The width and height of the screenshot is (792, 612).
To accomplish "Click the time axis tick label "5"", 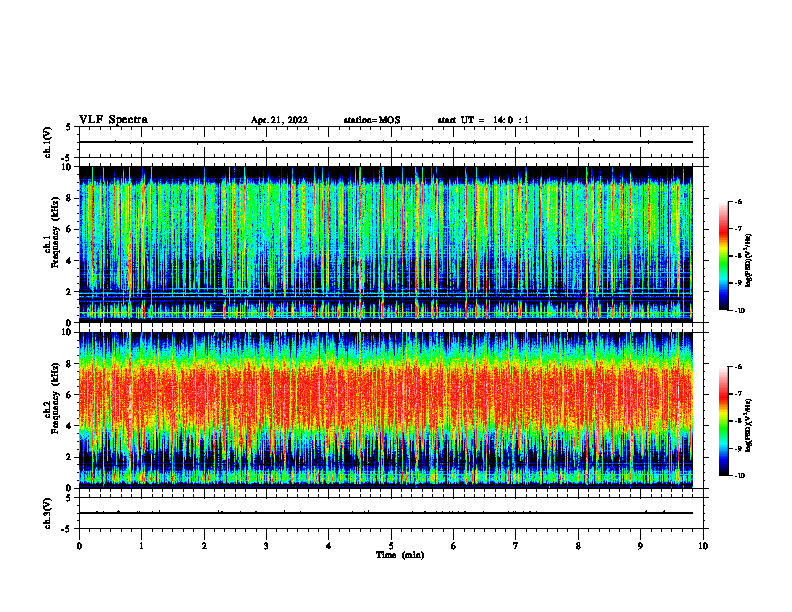I will [x=391, y=546].
